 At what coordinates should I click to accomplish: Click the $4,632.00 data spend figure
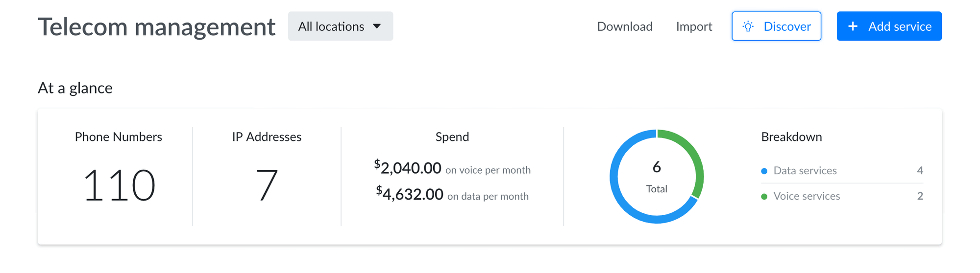point(410,194)
